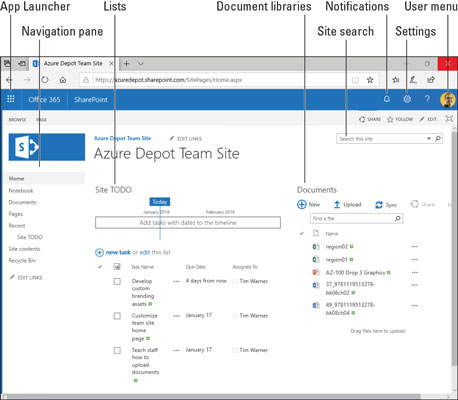Open the ellipsis menu for 37_9781119513278-bk06ch02

pyautogui.click(x=415, y=285)
